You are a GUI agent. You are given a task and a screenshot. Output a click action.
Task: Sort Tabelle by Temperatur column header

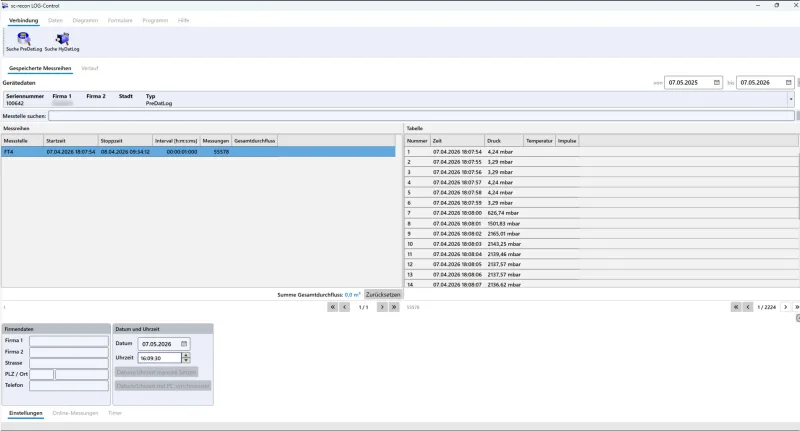coord(539,141)
